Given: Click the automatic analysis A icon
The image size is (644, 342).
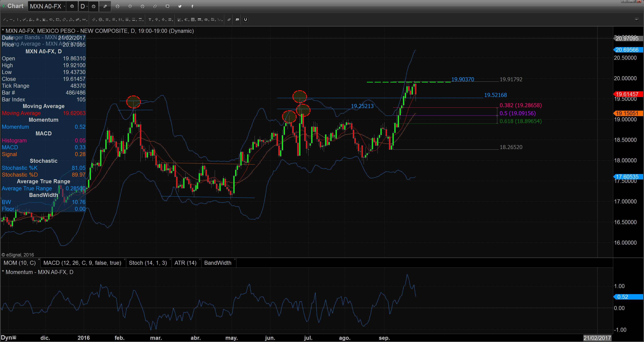Looking at the screenshot, I should [x=142, y=6].
